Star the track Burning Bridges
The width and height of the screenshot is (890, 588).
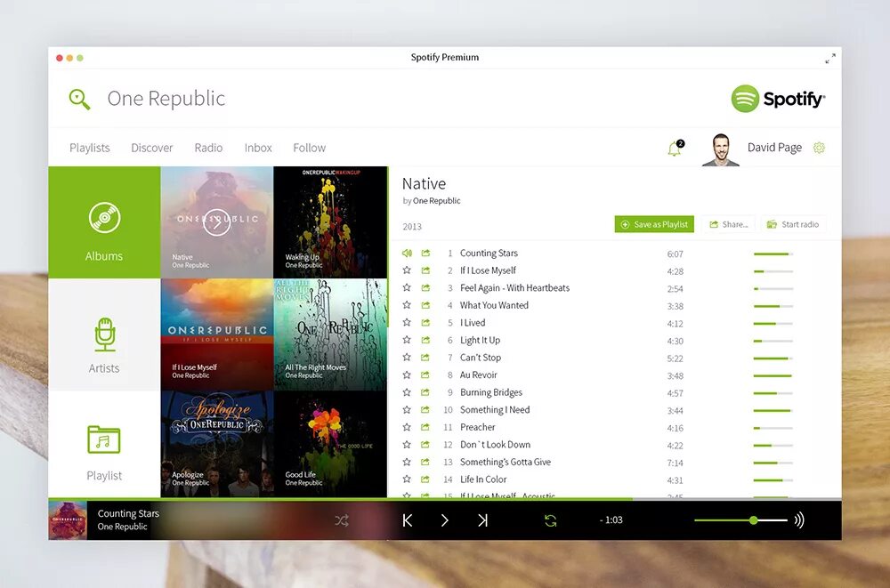pos(407,392)
